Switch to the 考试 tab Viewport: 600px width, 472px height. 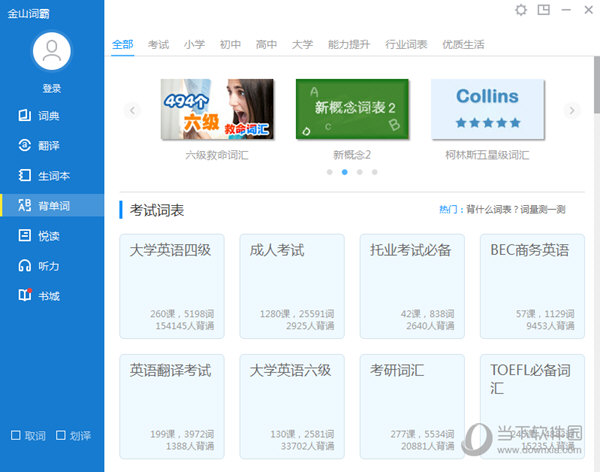(158, 44)
